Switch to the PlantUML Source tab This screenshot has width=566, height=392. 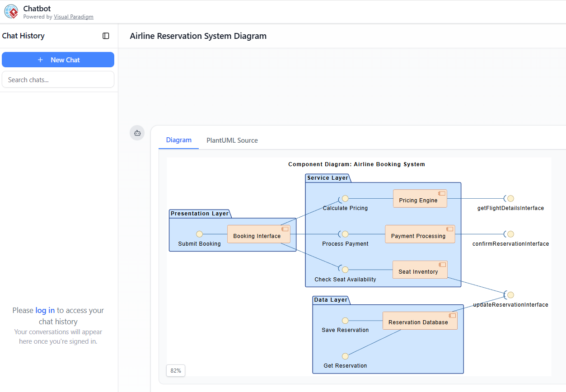pyautogui.click(x=232, y=140)
